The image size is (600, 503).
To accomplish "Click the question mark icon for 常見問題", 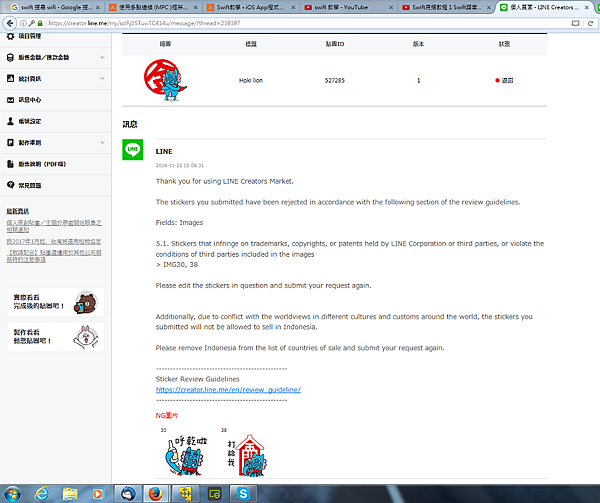I will tap(10, 185).
